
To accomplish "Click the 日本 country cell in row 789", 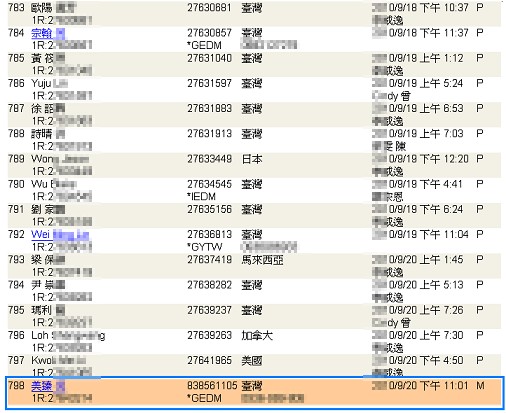I will coord(252,159).
